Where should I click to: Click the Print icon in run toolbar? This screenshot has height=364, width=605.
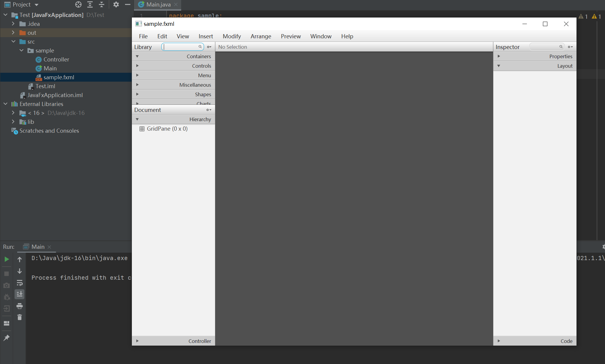[x=20, y=306]
